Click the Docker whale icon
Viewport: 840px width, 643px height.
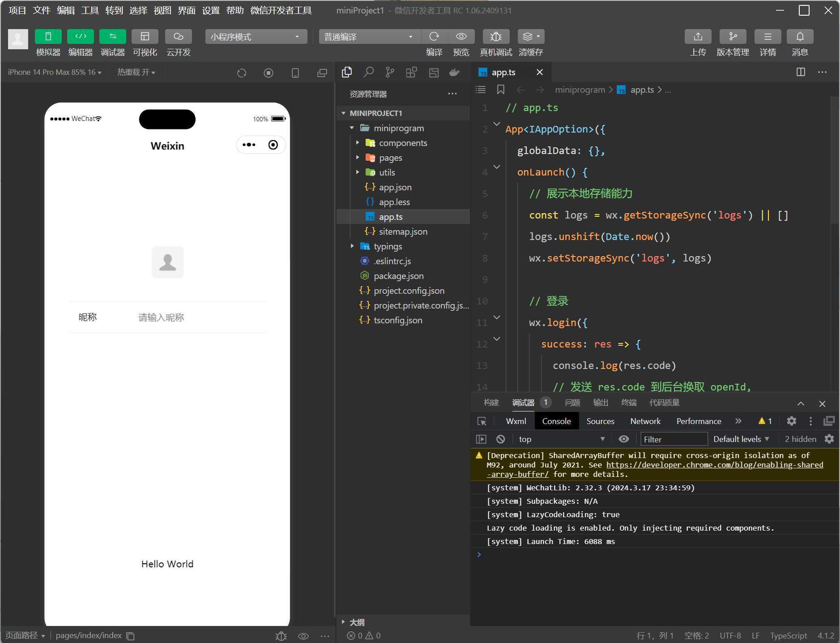tap(455, 72)
